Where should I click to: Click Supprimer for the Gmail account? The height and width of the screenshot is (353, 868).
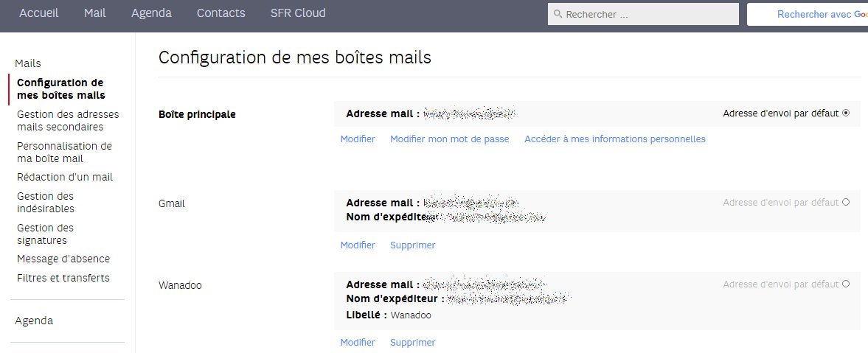(x=412, y=245)
